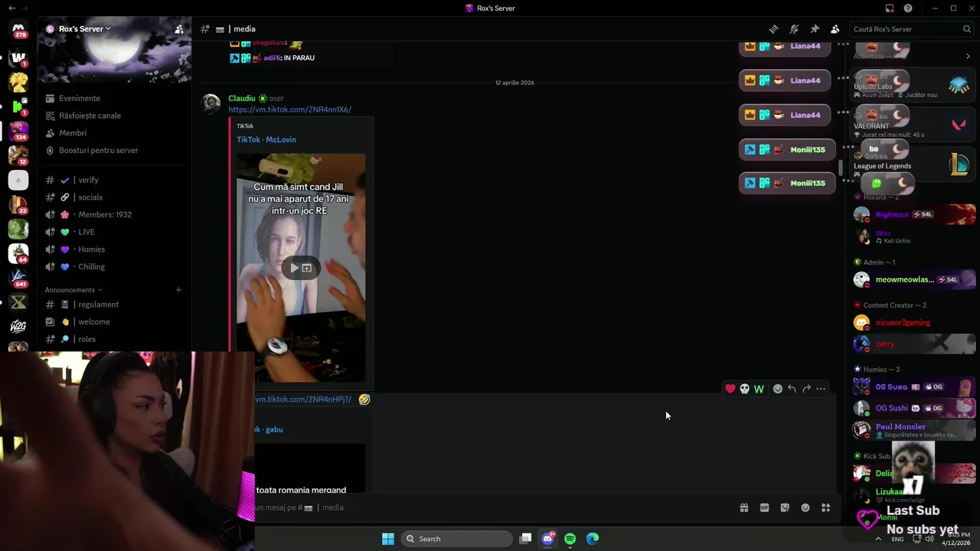Expand the activity panel chevron
Screen dimensions: 980x551
tap(968, 56)
